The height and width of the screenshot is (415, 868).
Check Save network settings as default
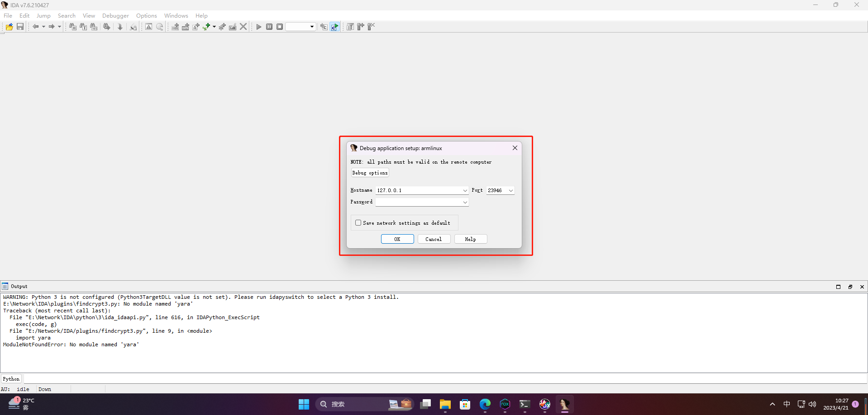(x=358, y=223)
